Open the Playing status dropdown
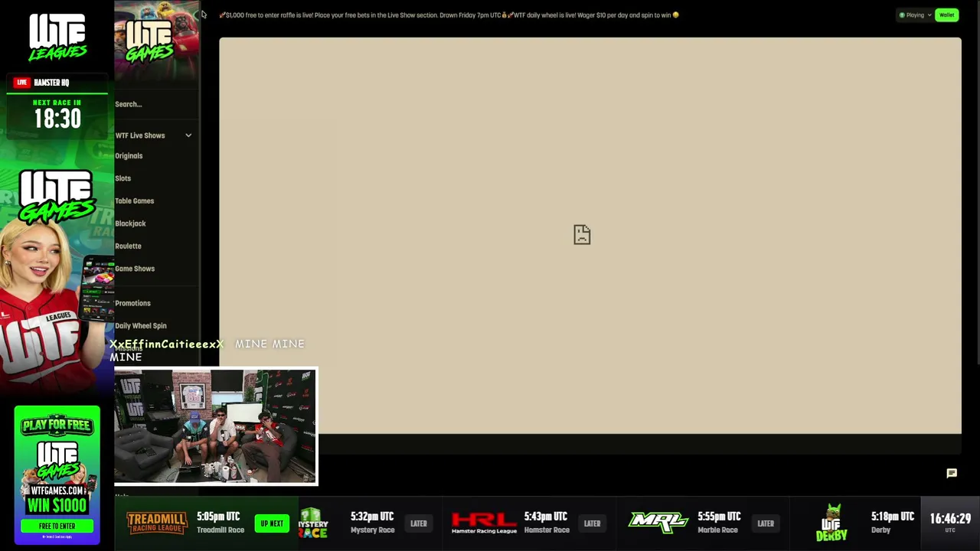 pos(915,15)
